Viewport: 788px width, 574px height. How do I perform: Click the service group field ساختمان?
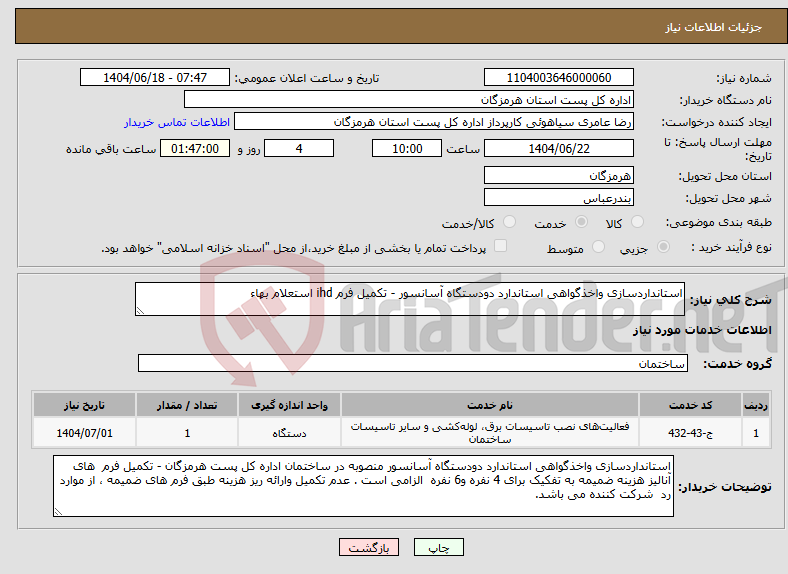413,363
